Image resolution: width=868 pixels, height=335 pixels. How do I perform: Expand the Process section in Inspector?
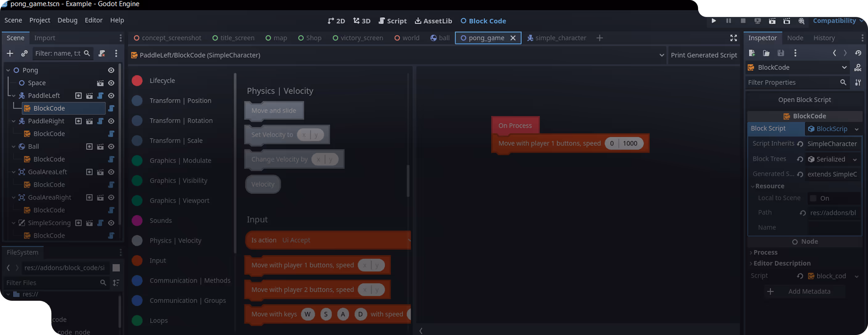click(765, 252)
